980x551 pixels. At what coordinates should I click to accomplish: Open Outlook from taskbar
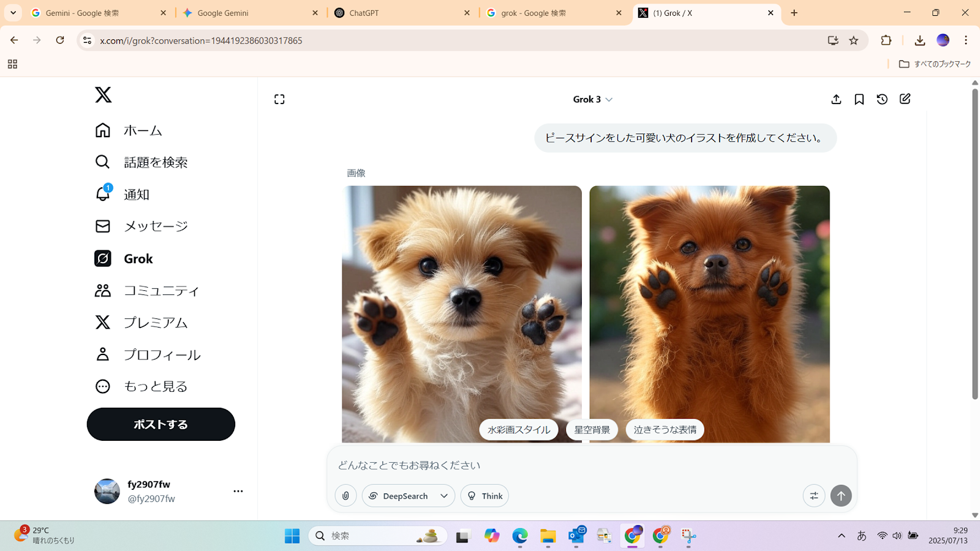[576, 536]
